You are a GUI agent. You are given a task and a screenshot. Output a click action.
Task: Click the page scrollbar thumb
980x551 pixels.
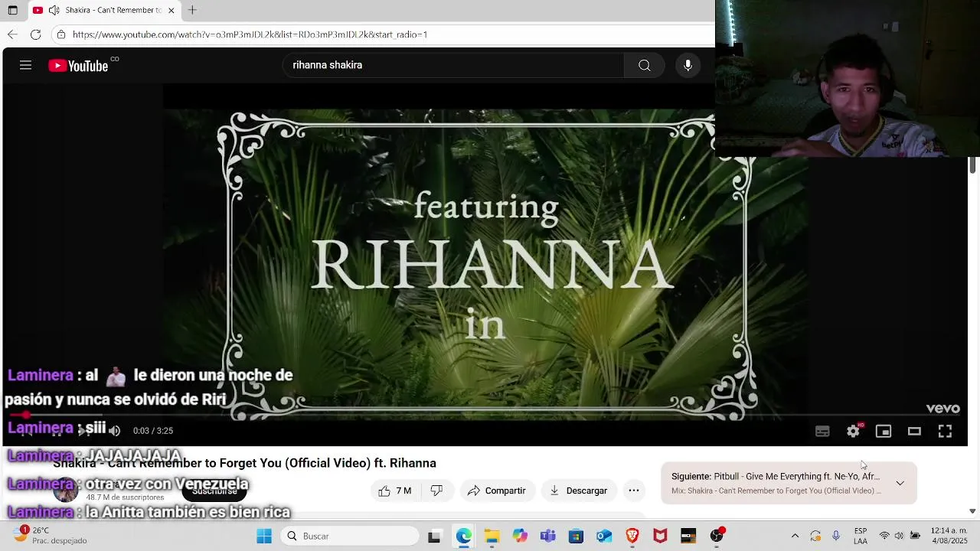coord(972,165)
